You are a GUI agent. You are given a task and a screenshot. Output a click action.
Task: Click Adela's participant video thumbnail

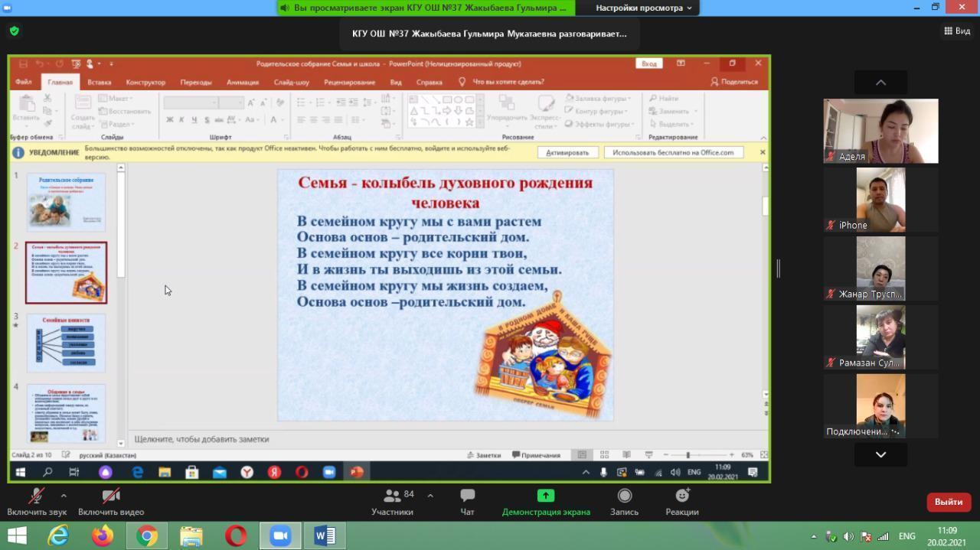[x=880, y=131]
